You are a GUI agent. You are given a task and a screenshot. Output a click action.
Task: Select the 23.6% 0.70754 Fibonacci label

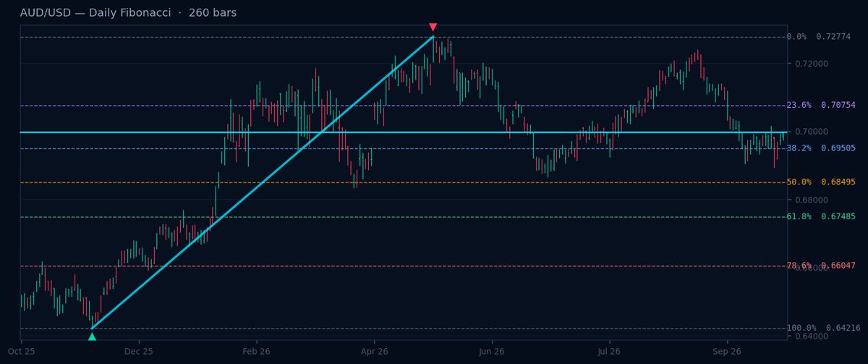point(821,106)
